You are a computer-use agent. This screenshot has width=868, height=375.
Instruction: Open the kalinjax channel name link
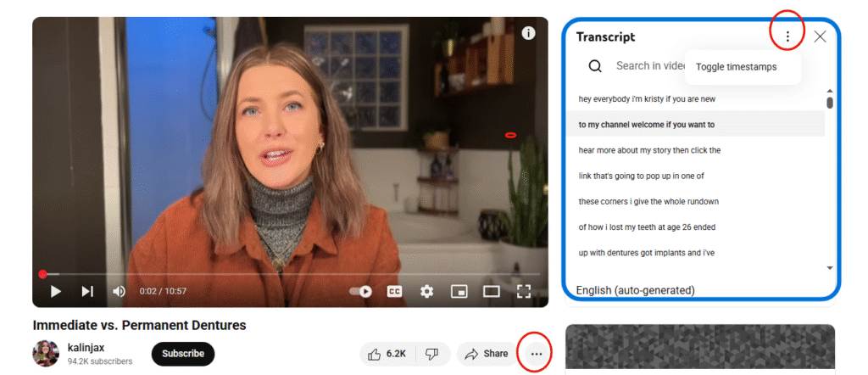(86, 348)
